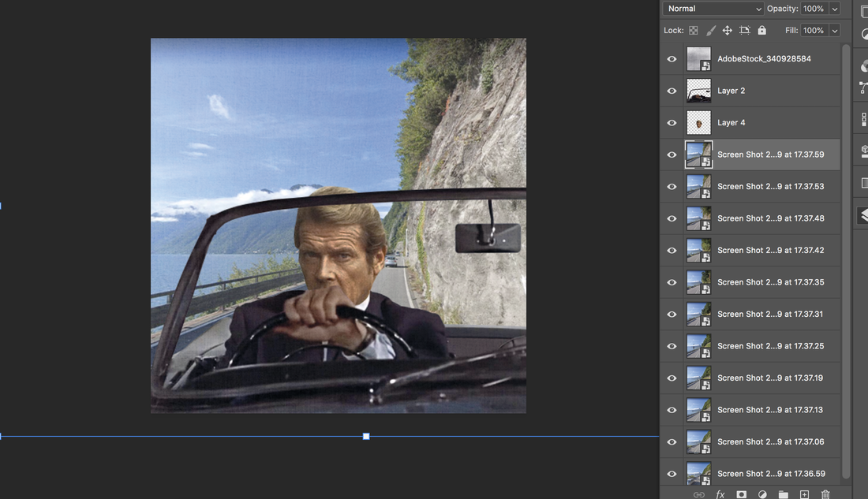Select layer 'Screen Shot 2...9 at 17.37.59'
The image size is (868, 499).
pos(771,155)
